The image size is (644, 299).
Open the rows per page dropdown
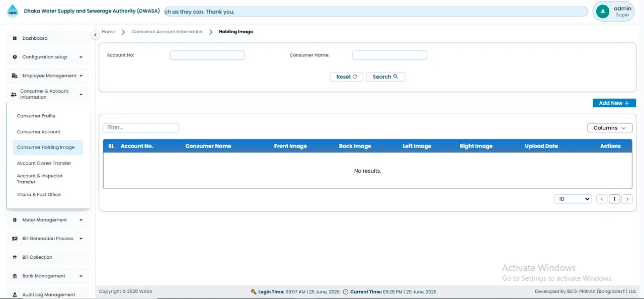(573, 199)
